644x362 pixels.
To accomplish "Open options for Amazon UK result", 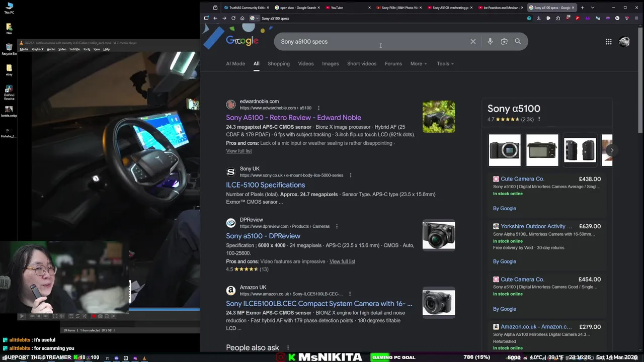I will [x=350, y=294].
